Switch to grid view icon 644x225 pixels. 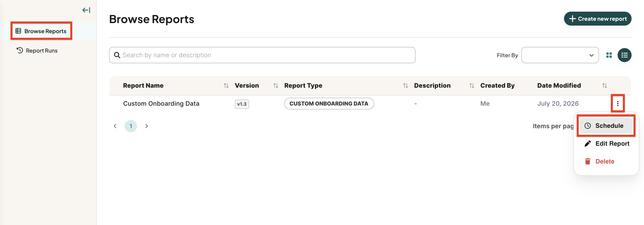pos(609,55)
